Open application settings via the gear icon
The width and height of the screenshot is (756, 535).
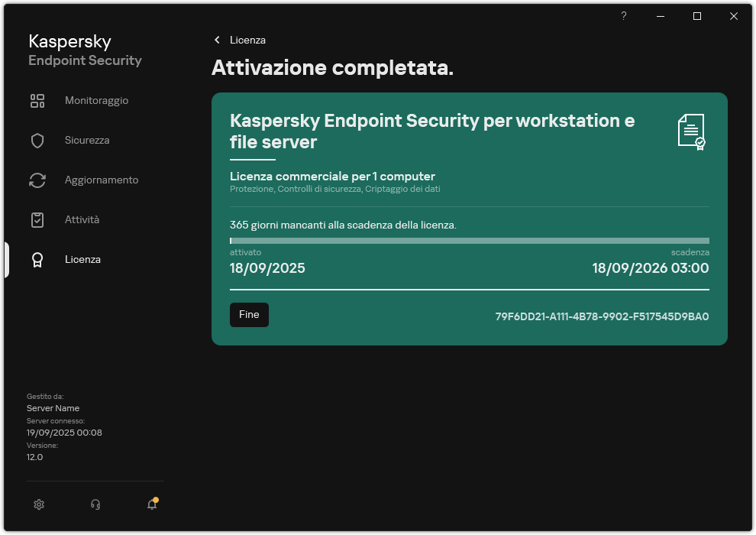click(39, 504)
